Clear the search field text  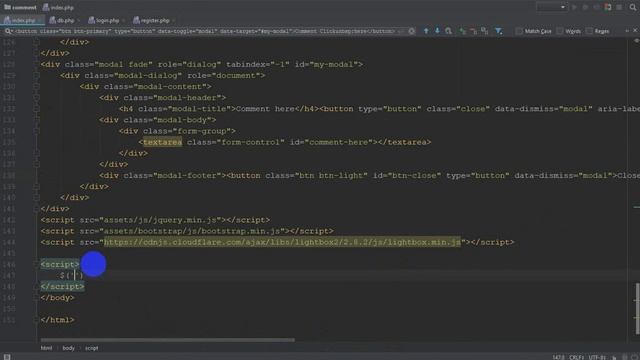(411, 31)
